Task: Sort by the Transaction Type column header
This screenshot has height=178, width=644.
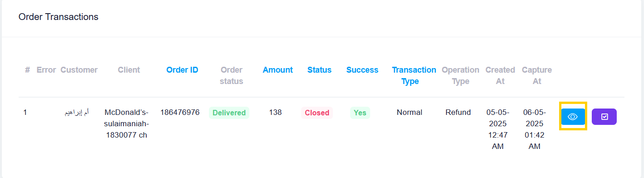Action: [414, 75]
